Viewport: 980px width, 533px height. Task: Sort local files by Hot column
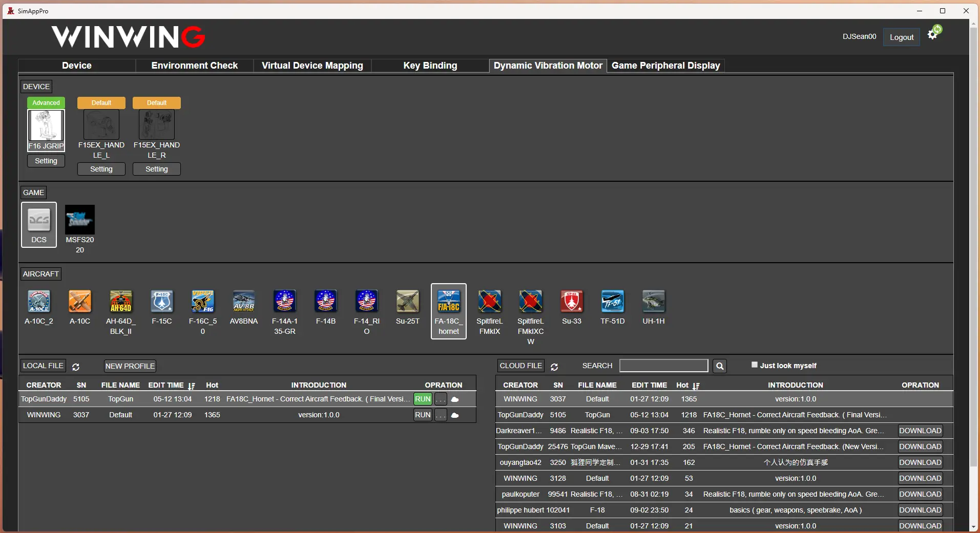coord(212,385)
